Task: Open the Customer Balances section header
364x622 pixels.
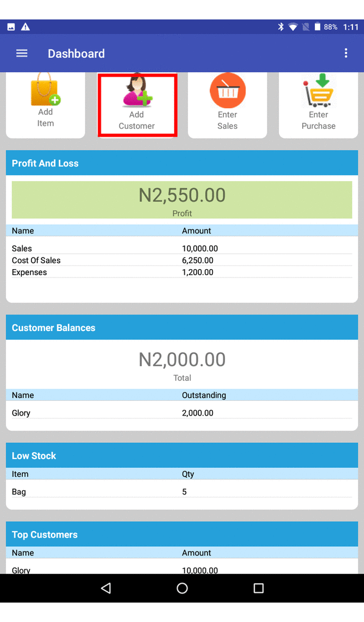Action: [x=182, y=327]
